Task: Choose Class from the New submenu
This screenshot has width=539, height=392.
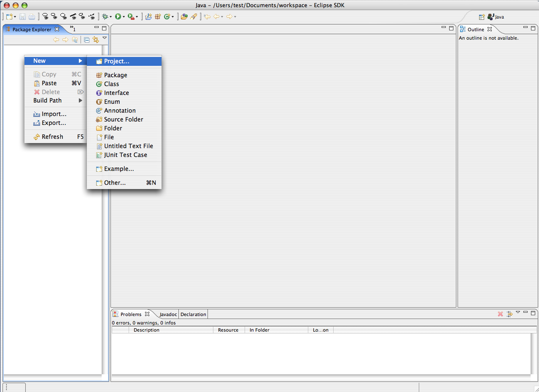Action: 124,84
